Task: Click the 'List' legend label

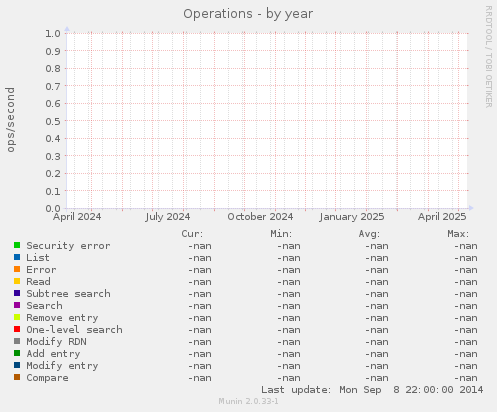Action: (38, 258)
